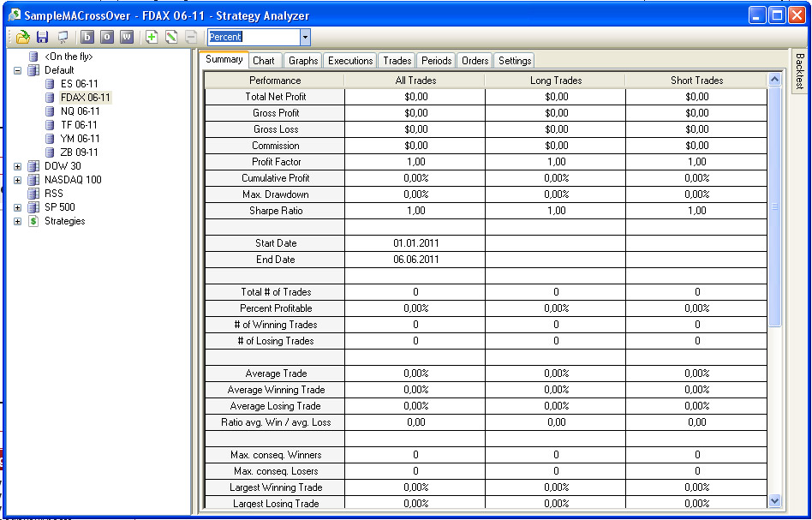The width and height of the screenshot is (812, 520).
Task: Click the All Trades column header
Action: click(x=415, y=81)
